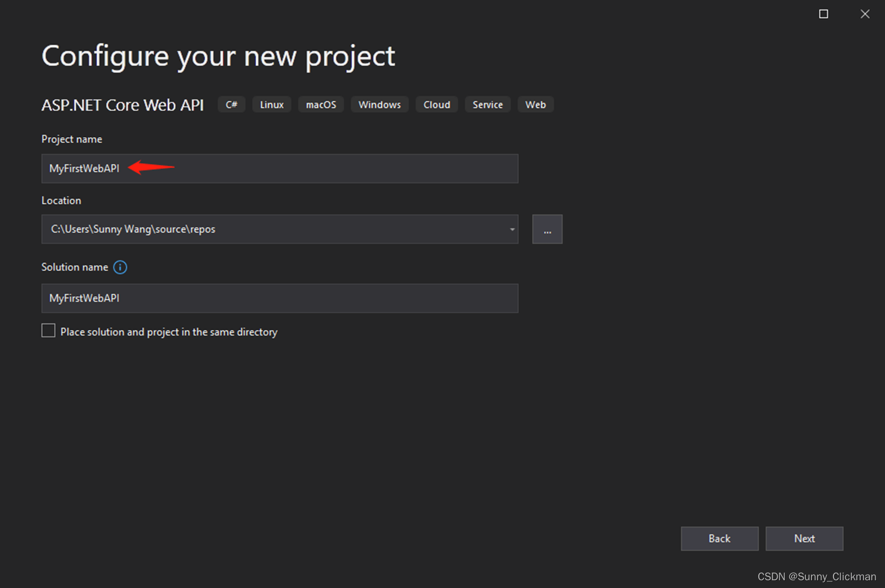Click the Linux tag

click(272, 105)
